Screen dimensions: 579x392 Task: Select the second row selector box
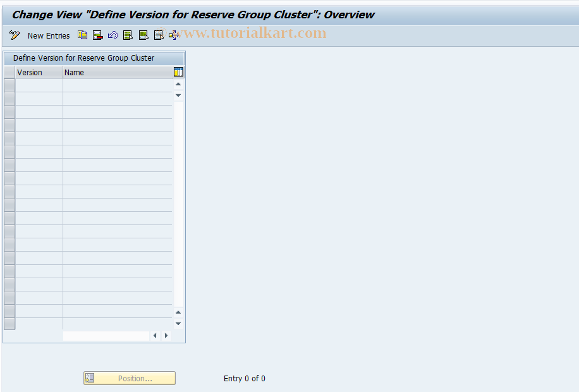pyautogui.click(x=9, y=99)
